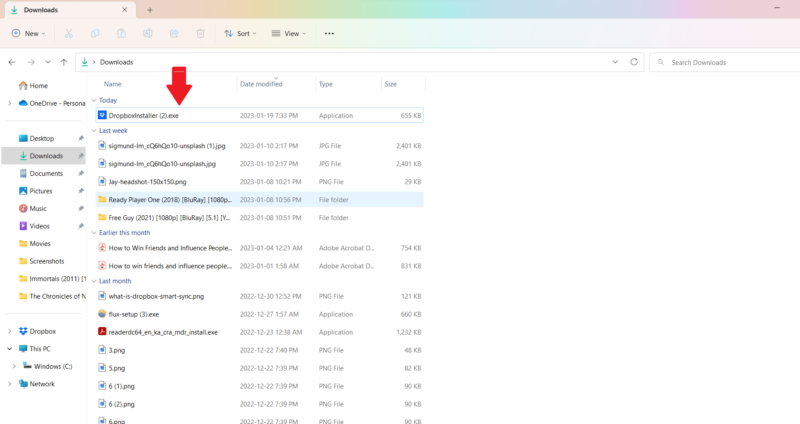Open a new tab with plus icon

point(150,10)
